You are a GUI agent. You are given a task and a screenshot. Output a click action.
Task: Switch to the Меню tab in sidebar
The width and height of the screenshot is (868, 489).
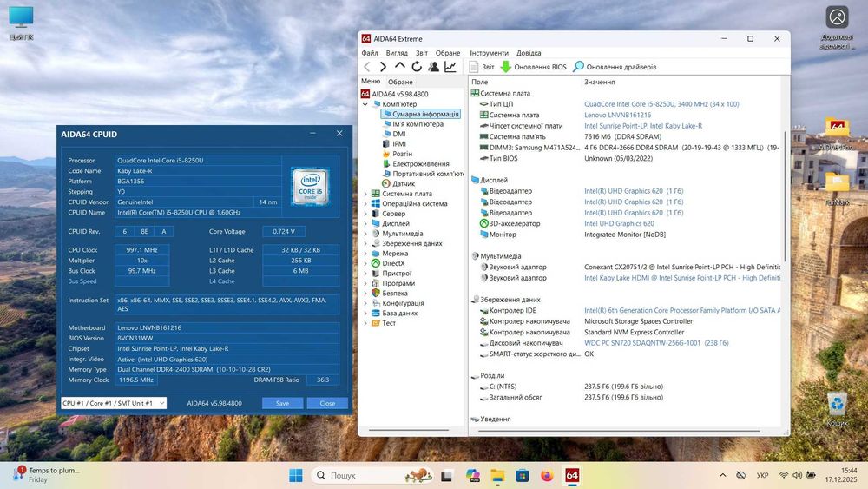(371, 82)
